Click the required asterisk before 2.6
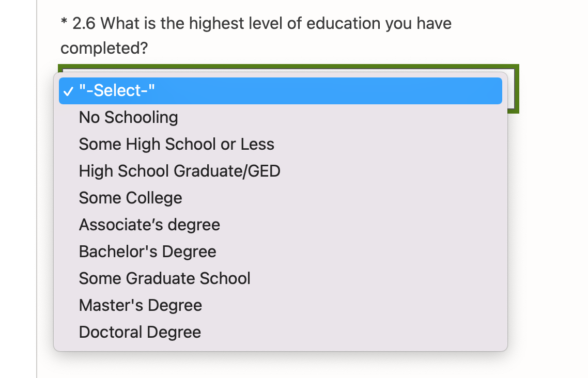This screenshot has height=378, width=588. pos(64,24)
